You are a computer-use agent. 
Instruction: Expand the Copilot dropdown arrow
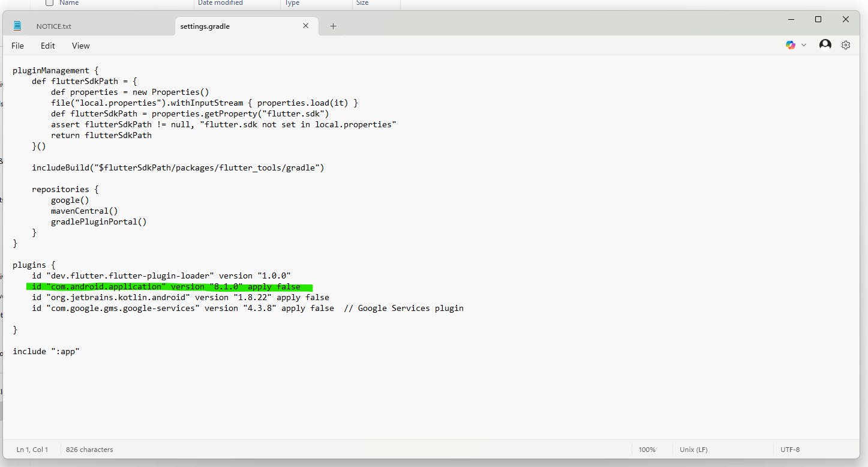click(x=804, y=45)
